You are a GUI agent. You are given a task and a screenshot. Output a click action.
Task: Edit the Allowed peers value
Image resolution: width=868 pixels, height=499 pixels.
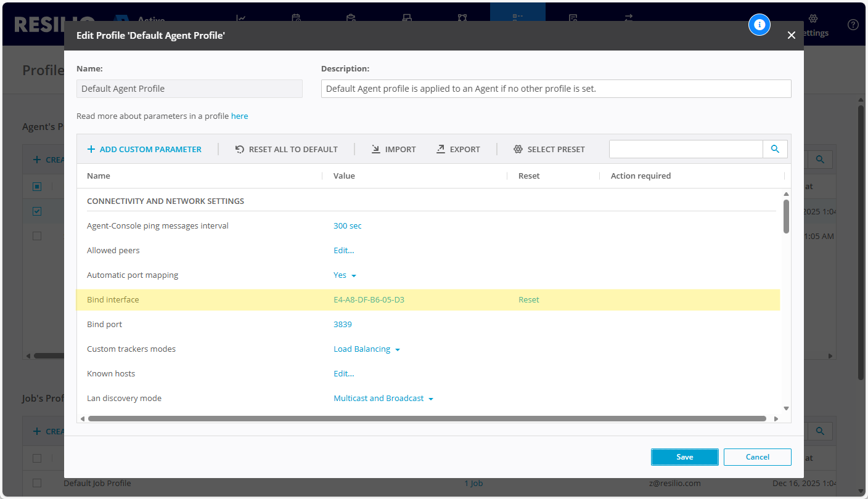coord(343,251)
